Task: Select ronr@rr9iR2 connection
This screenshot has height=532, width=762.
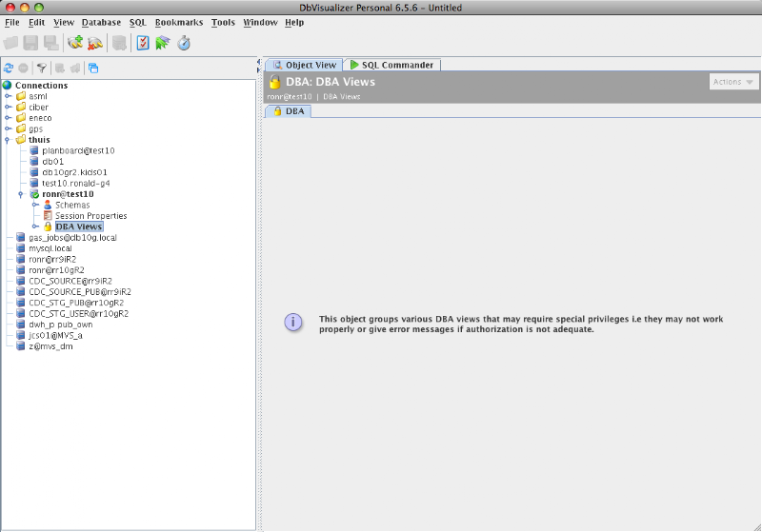Action: pyautogui.click(x=52, y=259)
